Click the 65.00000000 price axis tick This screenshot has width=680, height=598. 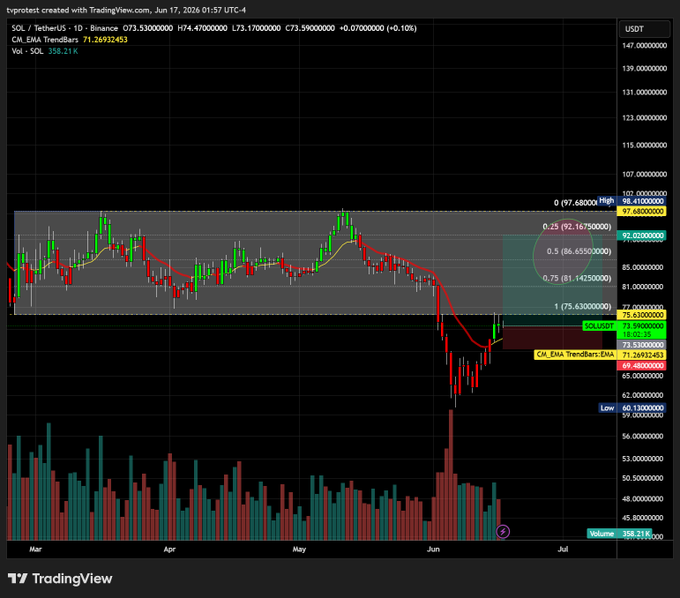point(643,376)
